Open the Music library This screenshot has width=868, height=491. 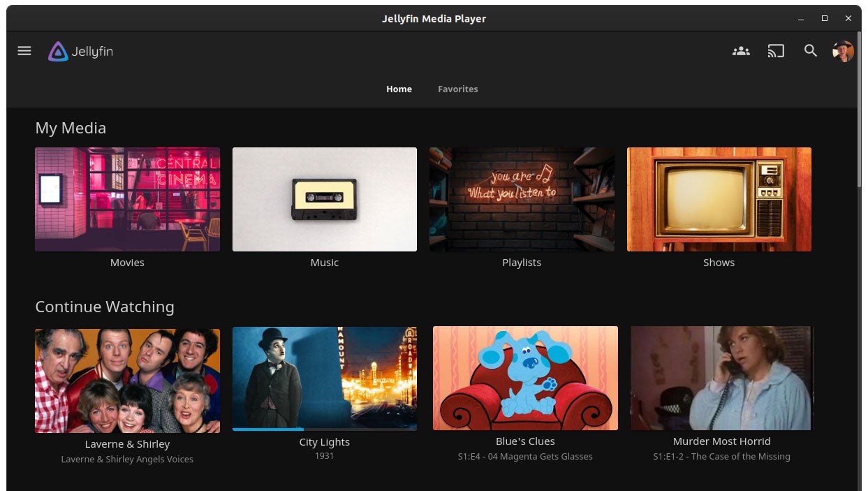pos(324,199)
